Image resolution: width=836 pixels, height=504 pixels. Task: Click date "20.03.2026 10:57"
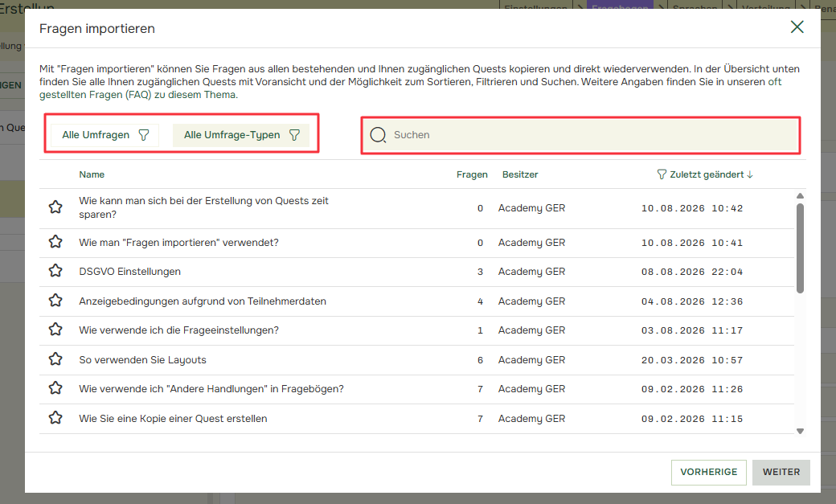pyautogui.click(x=691, y=360)
